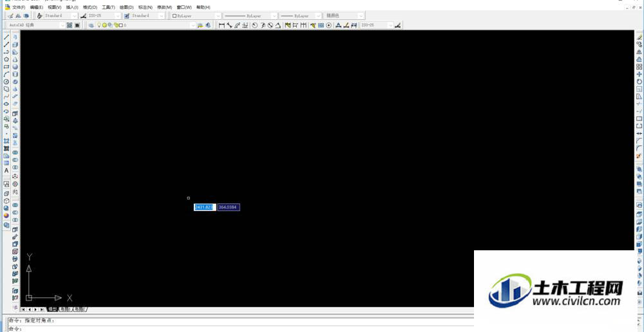Expand the layer list dropdown
The image size is (644, 332).
(x=193, y=26)
